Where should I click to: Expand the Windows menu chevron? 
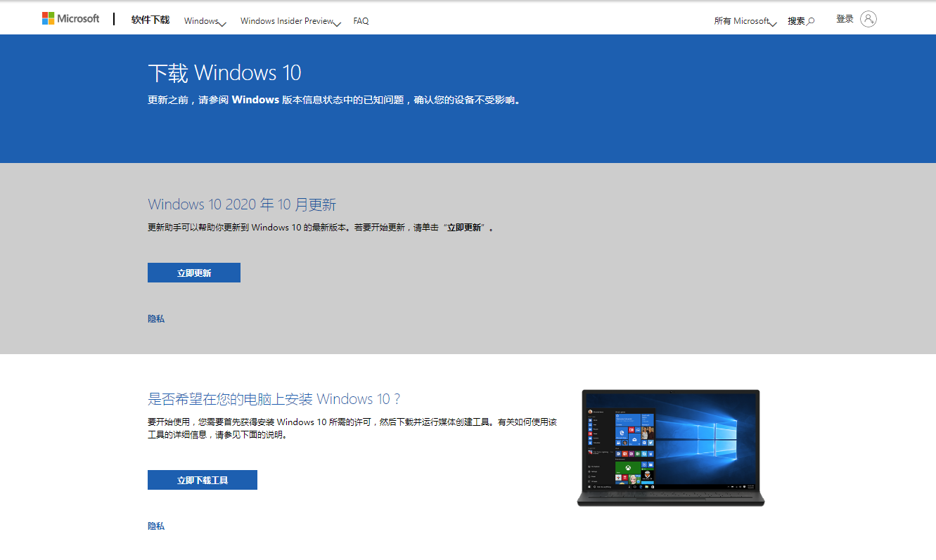click(x=222, y=24)
